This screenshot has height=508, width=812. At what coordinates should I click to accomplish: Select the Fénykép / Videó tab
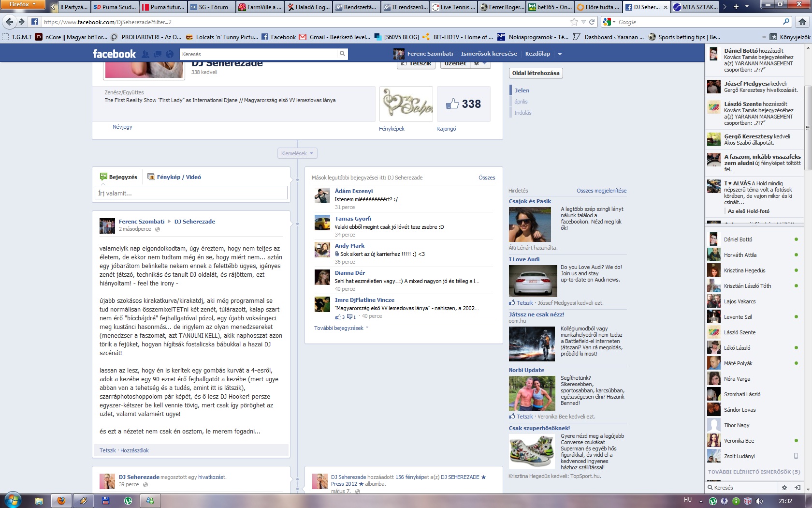point(174,177)
